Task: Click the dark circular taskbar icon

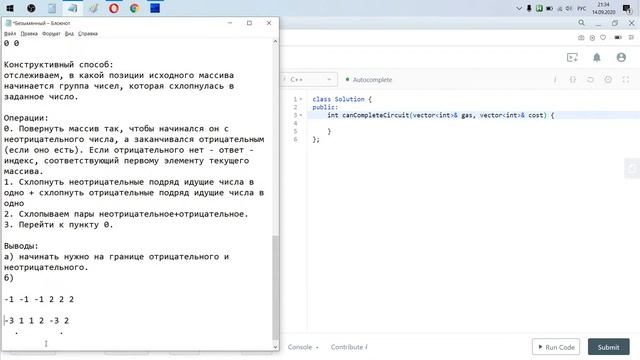Action: coord(31,8)
